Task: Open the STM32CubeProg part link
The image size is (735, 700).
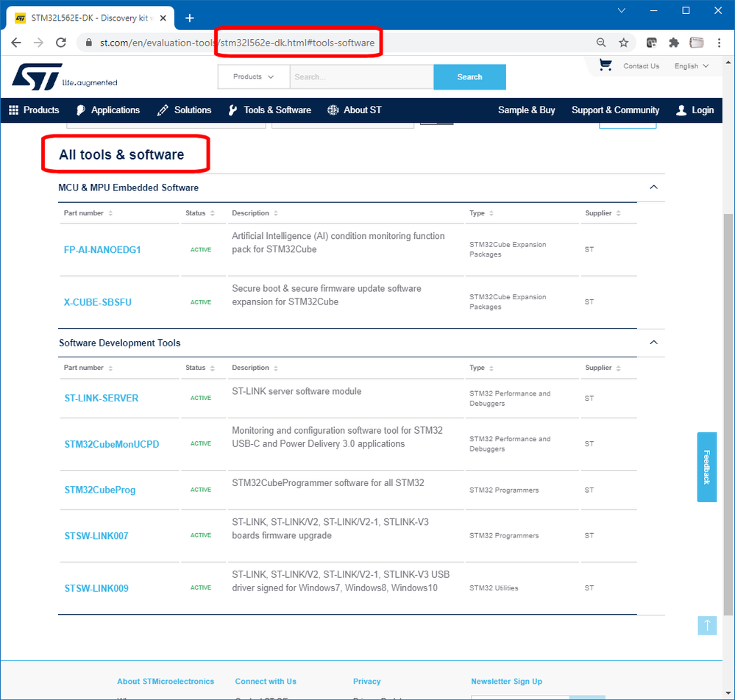Action: pyautogui.click(x=100, y=490)
